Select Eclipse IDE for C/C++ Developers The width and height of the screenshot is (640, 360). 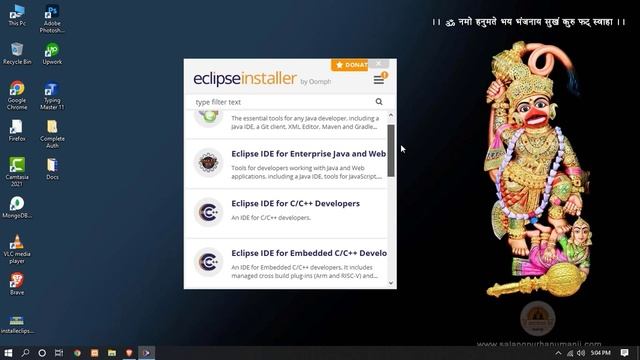coord(286,213)
